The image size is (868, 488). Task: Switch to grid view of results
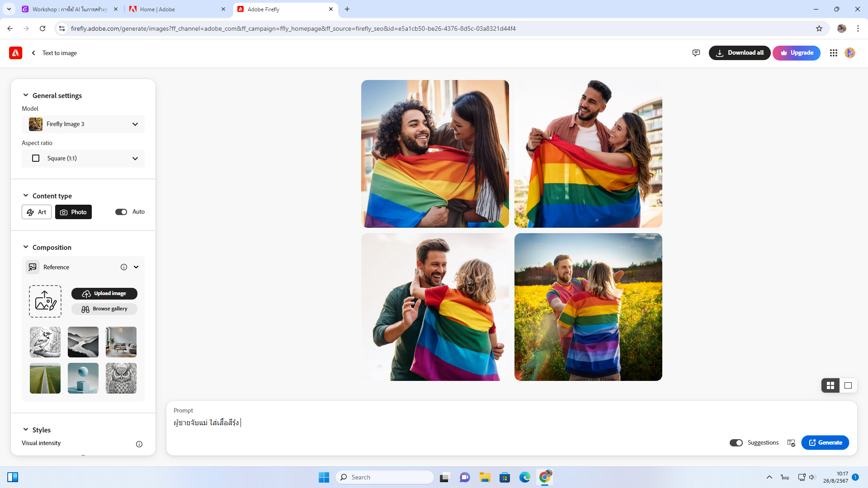830,385
